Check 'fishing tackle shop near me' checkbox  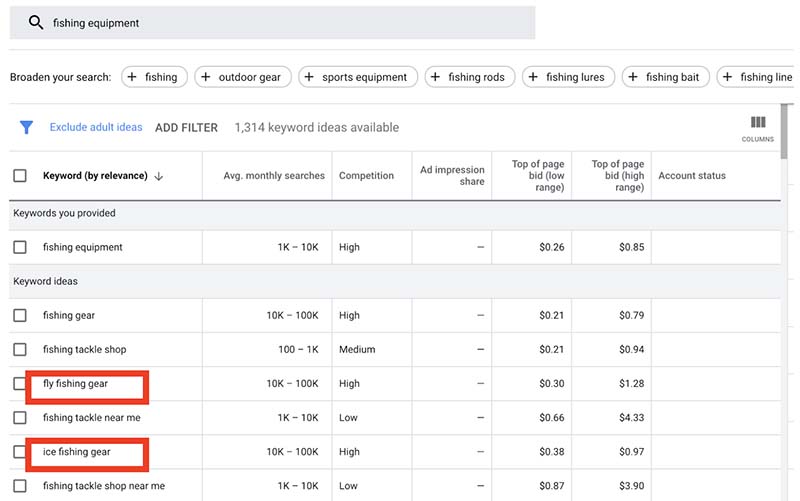coord(20,486)
